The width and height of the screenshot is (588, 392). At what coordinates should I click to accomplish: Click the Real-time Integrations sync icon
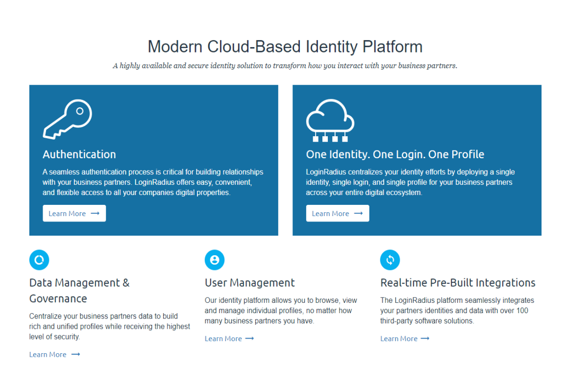pos(390,260)
